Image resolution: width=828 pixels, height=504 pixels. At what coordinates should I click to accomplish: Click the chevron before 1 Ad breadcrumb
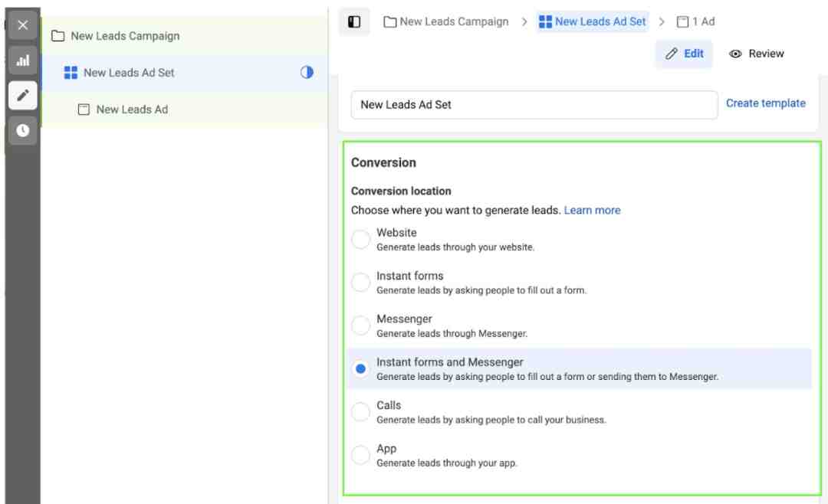(662, 21)
